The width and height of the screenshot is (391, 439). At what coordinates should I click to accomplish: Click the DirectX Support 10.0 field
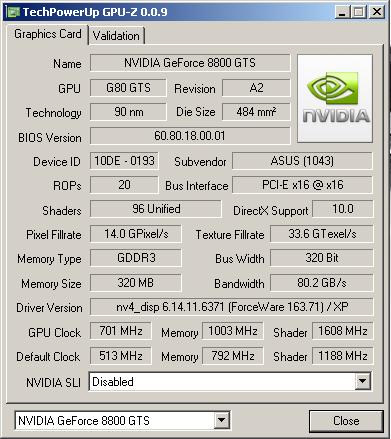point(343,209)
